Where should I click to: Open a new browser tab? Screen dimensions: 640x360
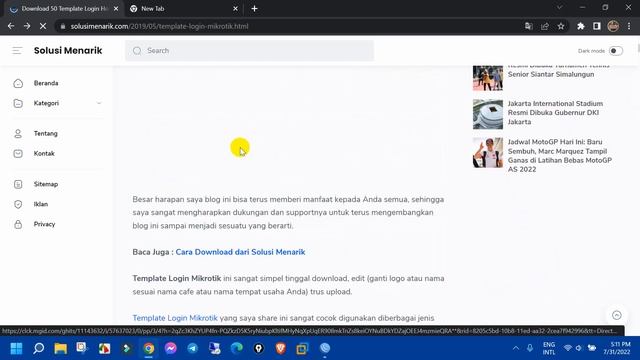[254, 9]
